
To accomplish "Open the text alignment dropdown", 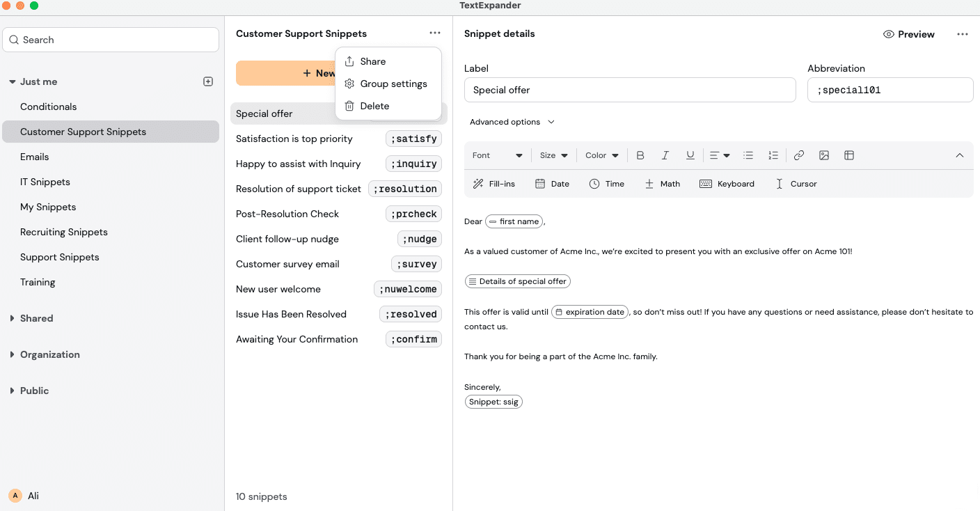I will pyautogui.click(x=720, y=155).
